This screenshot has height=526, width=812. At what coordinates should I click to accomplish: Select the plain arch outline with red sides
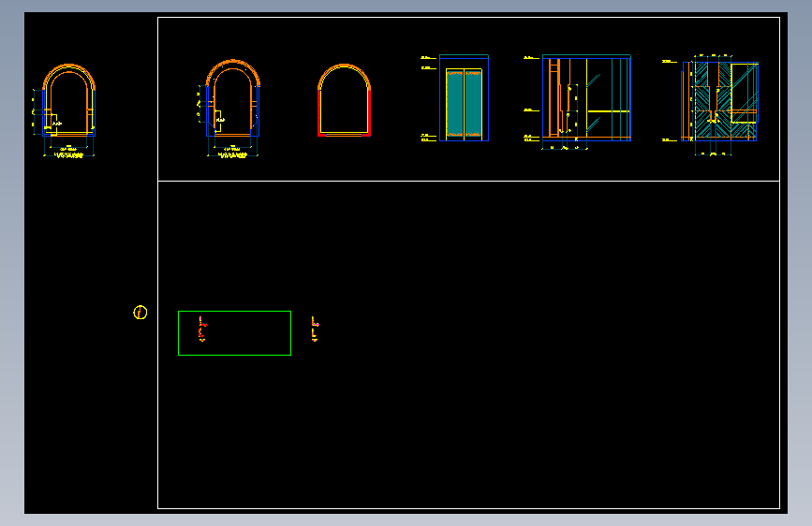point(344,100)
